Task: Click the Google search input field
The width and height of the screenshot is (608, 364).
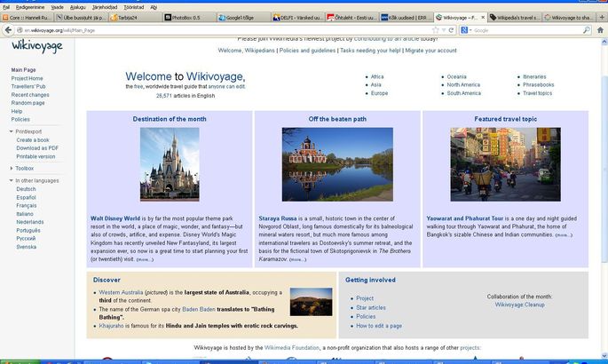Action: [x=527, y=30]
